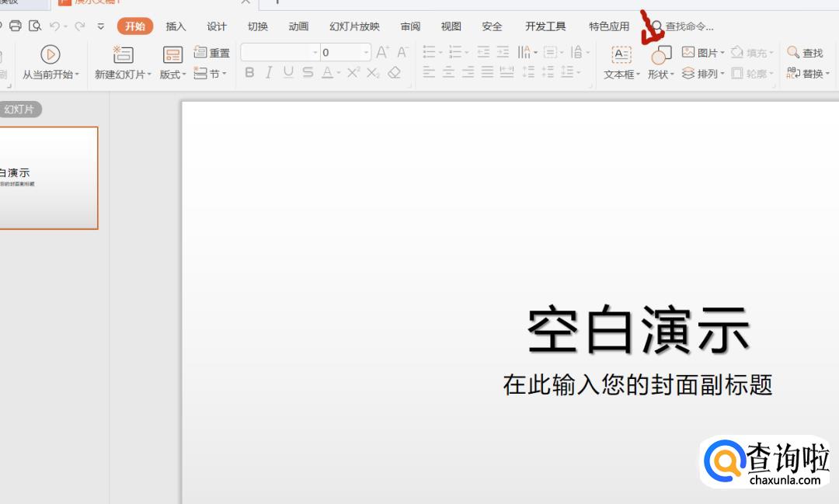Click the 查找命令 search box
This screenshot has height=504, width=839.
(x=689, y=26)
